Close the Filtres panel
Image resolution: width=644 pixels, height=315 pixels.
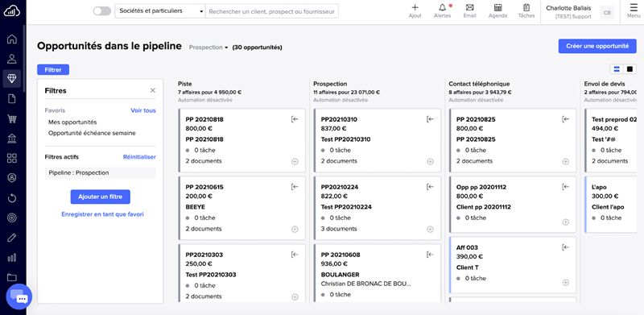point(153,90)
